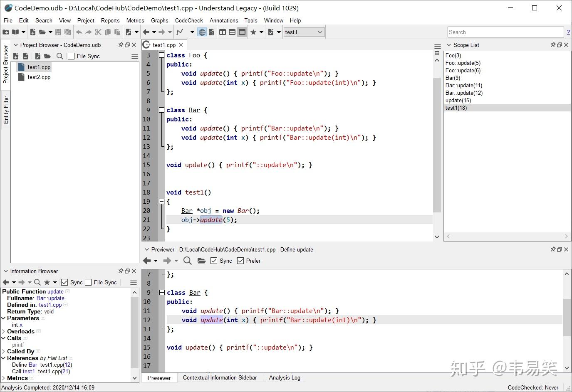572x392 pixels.
Task: Toggle Prefer checkbox in Previewer
Action: 240,261
